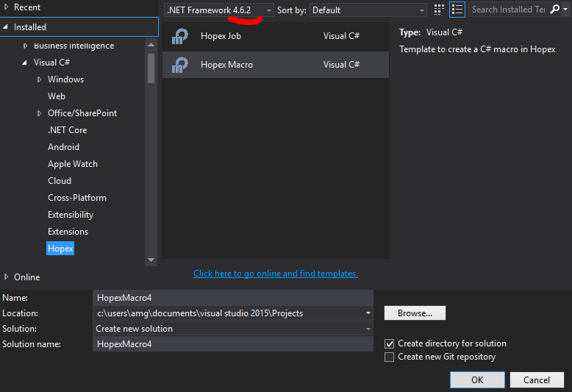Click the Browse button

(415, 313)
